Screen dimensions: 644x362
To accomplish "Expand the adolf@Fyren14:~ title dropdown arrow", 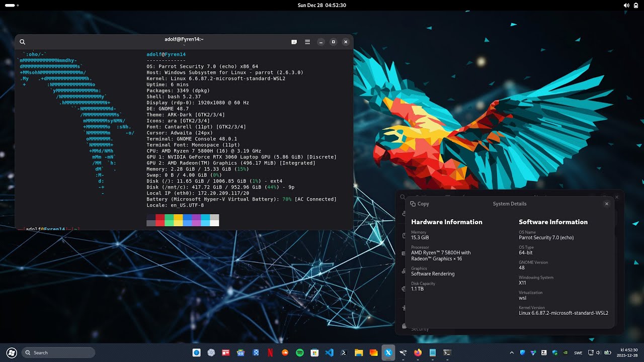I will pyautogui.click(x=184, y=45).
